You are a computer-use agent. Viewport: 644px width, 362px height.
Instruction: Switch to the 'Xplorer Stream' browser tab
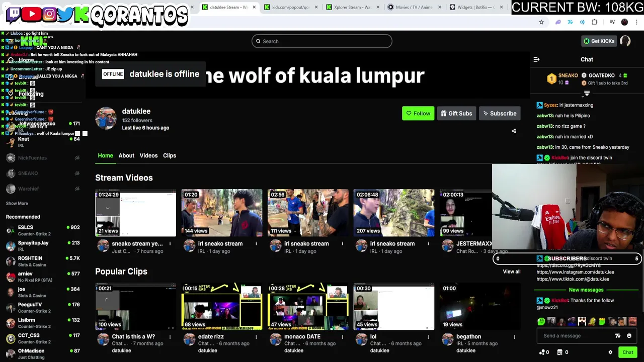(x=354, y=7)
